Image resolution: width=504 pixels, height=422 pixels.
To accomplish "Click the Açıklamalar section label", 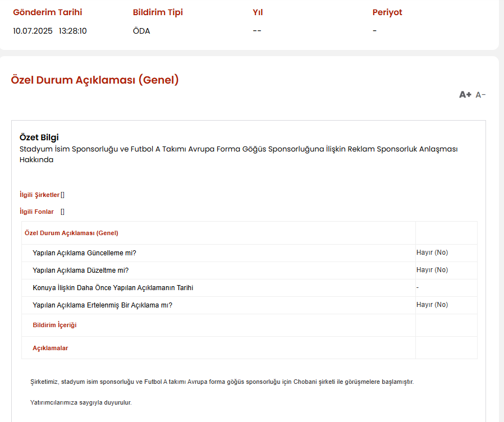I will click(x=51, y=348).
